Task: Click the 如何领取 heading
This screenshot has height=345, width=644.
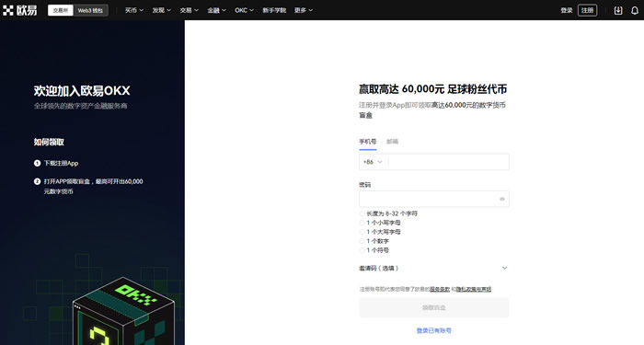Action: (49, 142)
